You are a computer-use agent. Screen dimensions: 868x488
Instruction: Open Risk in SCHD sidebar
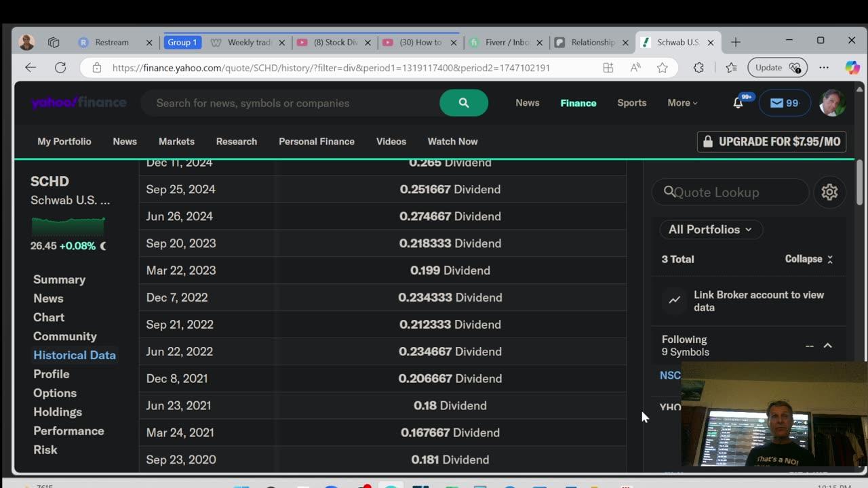pyautogui.click(x=45, y=450)
